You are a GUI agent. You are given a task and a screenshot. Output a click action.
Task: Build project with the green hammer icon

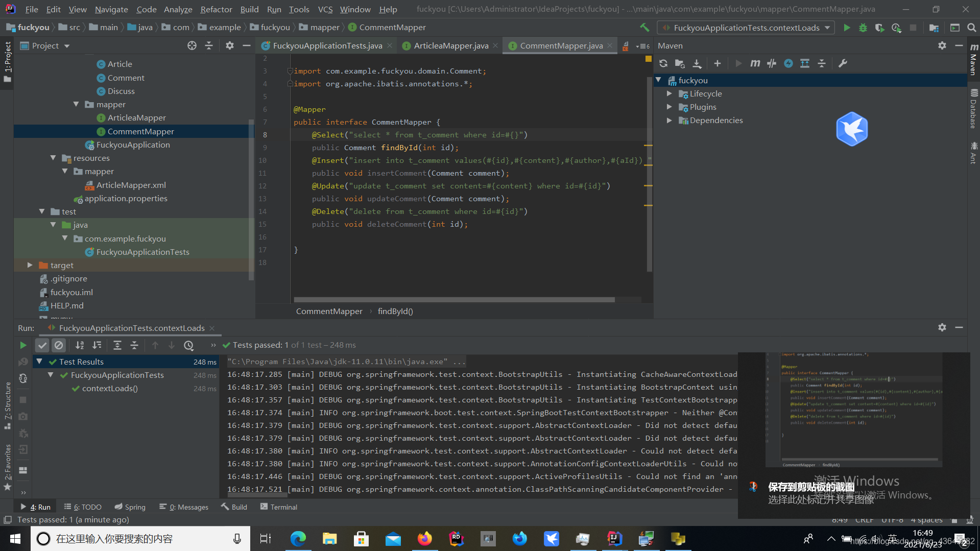pyautogui.click(x=644, y=28)
